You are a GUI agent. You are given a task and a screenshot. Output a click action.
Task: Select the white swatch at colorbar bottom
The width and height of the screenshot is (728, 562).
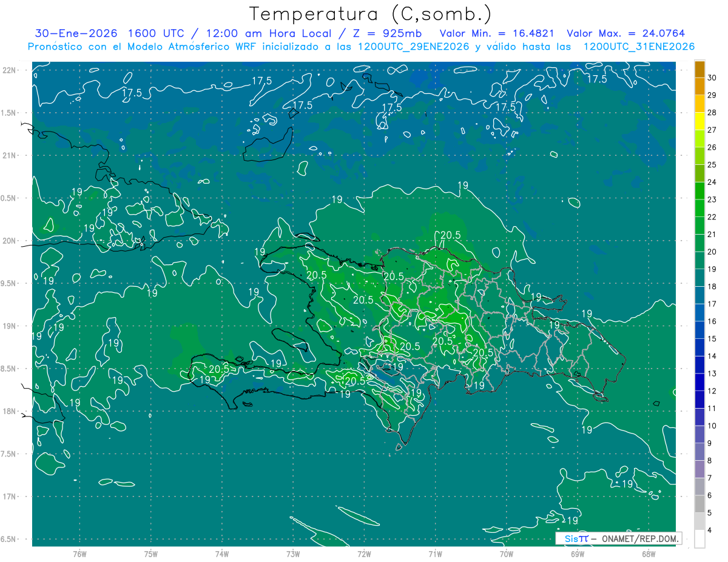tap(699, 539)
